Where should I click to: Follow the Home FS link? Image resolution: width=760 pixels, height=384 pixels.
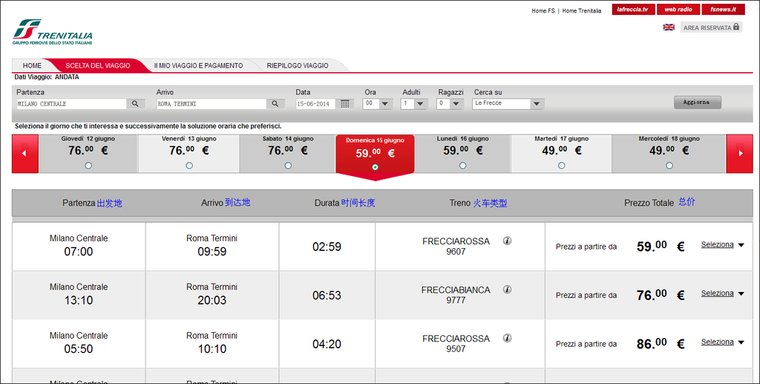[543, 10]
